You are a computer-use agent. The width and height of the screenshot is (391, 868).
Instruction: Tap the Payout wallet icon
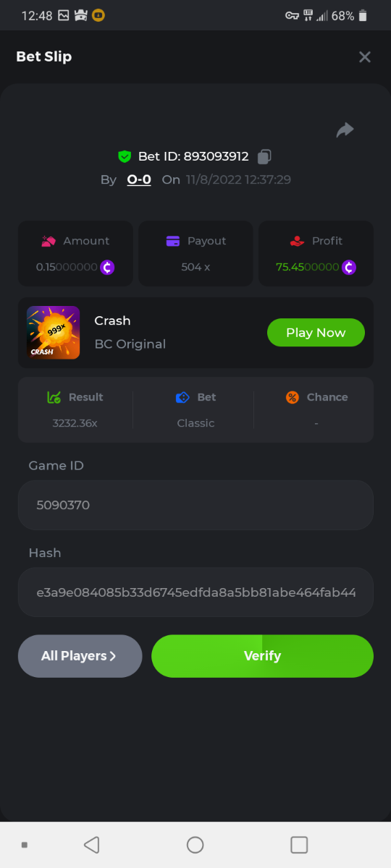[x=172, y=241]
